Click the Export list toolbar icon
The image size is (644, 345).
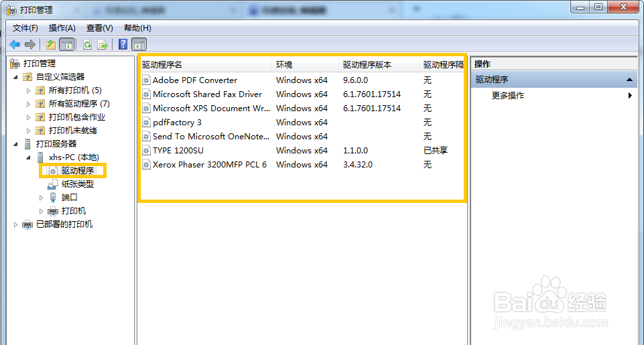tap(103, 44)
